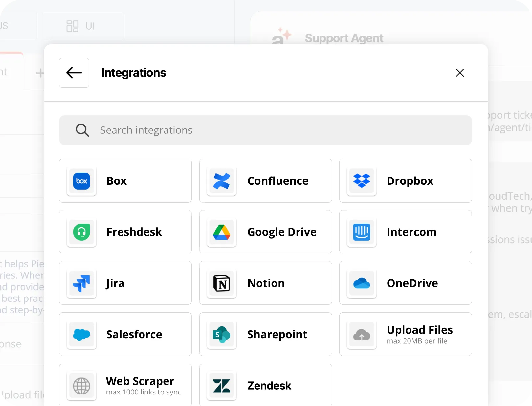Click the Intercom logo icon
The width and height of the screenshot is (532, 406).
[x=362, y=232]
